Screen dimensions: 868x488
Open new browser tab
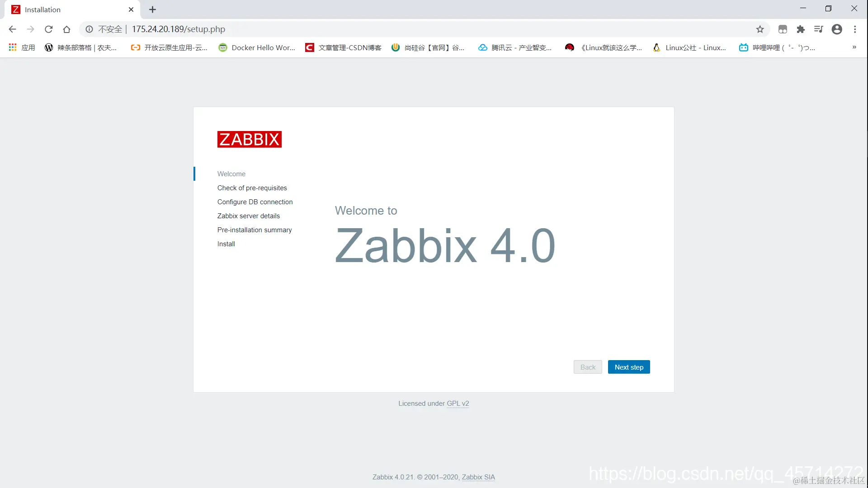click(152, 9)
